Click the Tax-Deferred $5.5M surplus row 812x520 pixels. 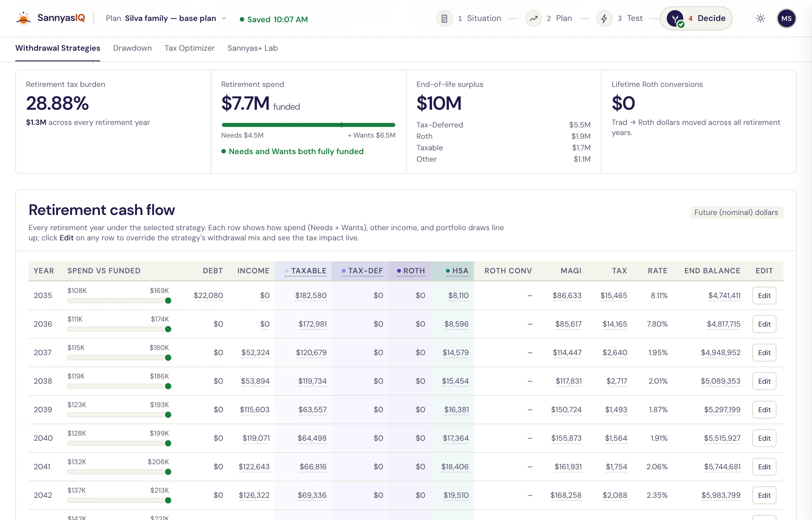coord(503,125)
